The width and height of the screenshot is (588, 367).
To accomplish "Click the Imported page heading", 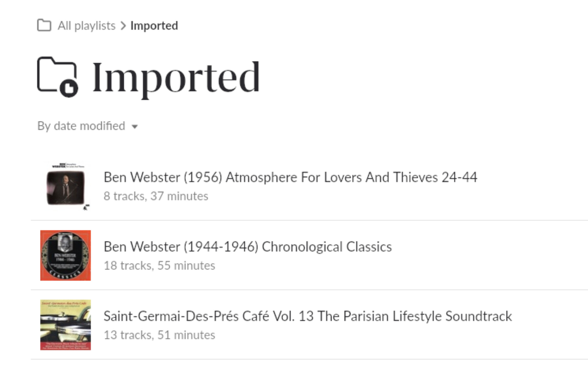I will click(176, 77).
